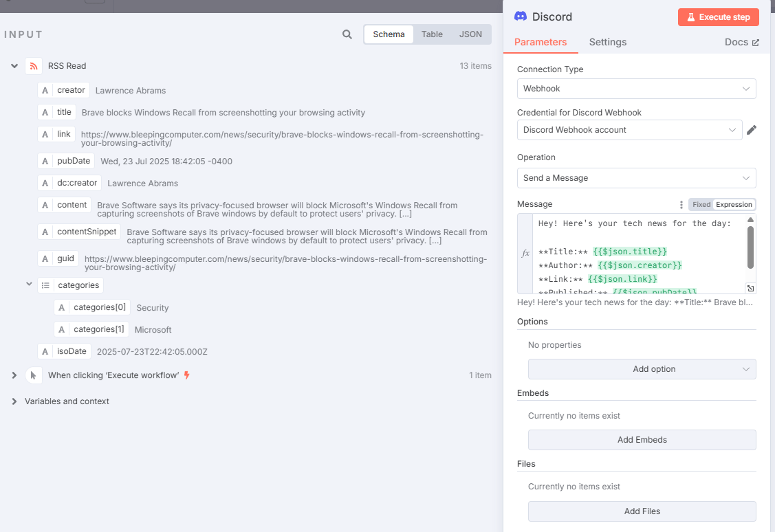This screenshot has height=532, width=775.
Task: Open Connection Type dropdown showing Webhook
Action: pos(636,89)
